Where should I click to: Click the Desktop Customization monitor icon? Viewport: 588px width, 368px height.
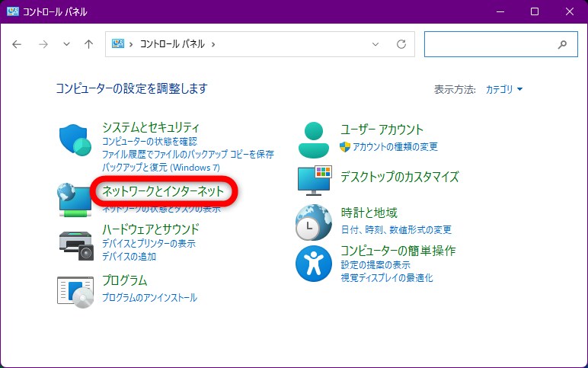pyautogui.click(x=314, y=180)
